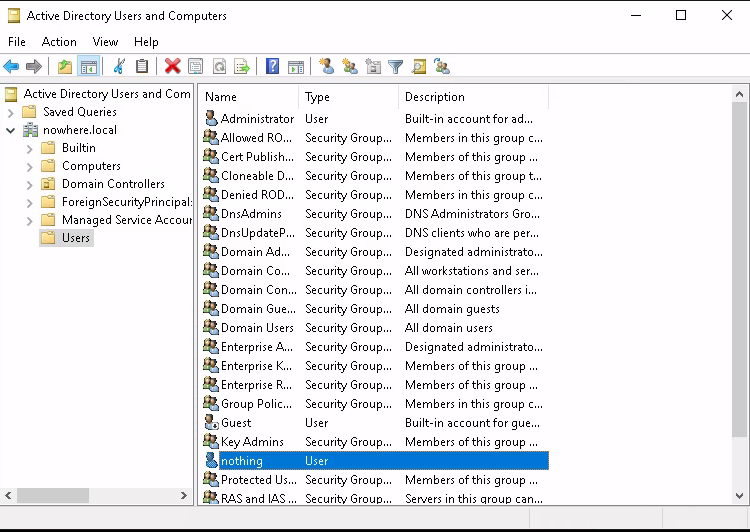
Task: Open the Action menu
Action: tap(59, 42)
